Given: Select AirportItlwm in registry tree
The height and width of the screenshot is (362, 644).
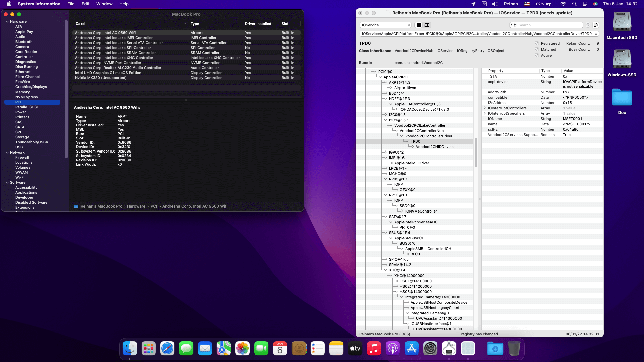Looking at the screenshot, I should point(405,88).
